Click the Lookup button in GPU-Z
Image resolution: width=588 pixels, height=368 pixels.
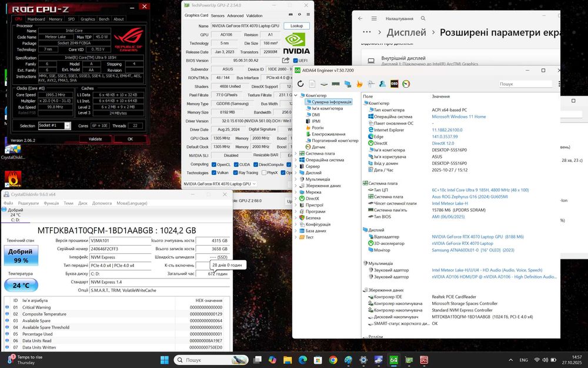click(x=296, y=26)
